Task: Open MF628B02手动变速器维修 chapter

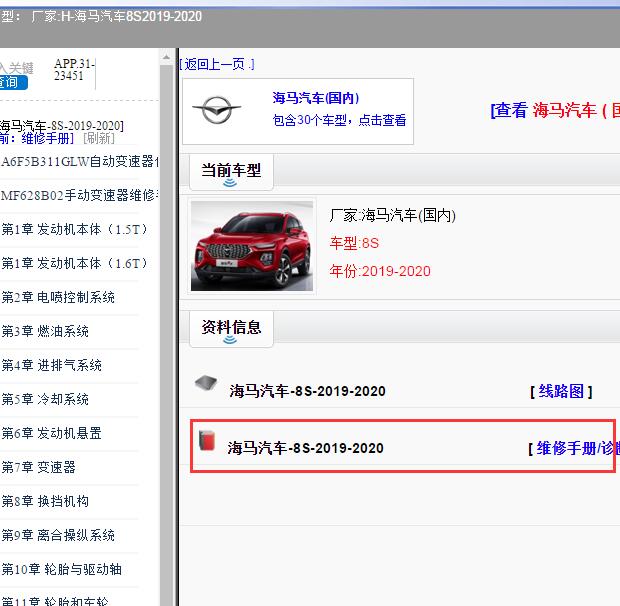Action: 79,195
